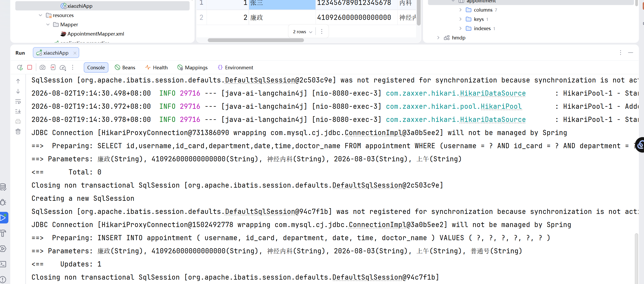Select the 廉政 cell in row 2
Viewport: 644px width, 284px height.
pyautogui.click(x=282, y=18)
